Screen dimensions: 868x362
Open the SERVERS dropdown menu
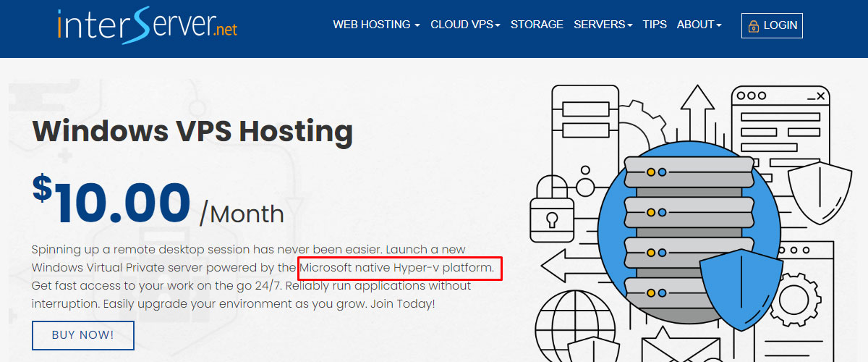(603, 25)
